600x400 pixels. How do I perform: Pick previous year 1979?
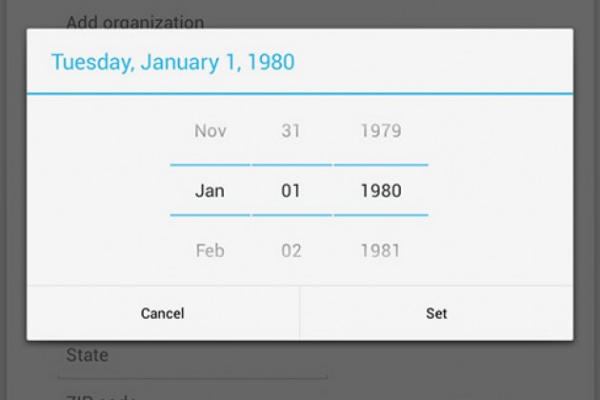(x=381, y=131)
